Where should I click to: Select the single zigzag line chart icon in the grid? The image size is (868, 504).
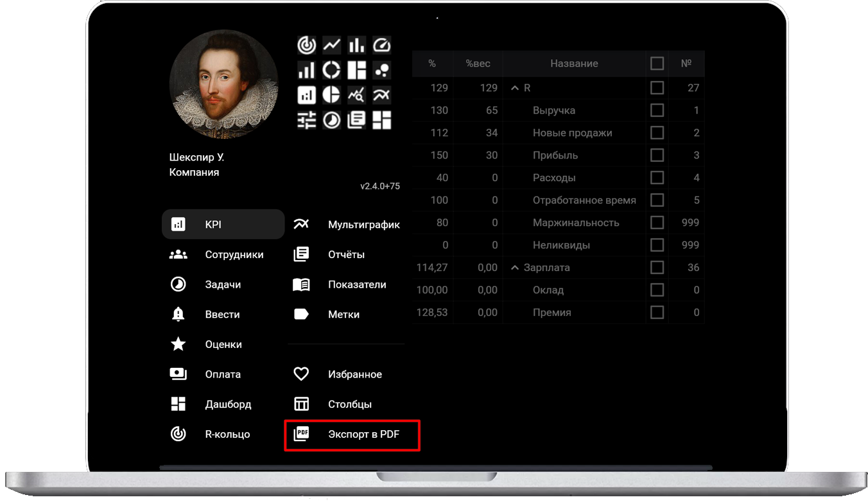332,45
